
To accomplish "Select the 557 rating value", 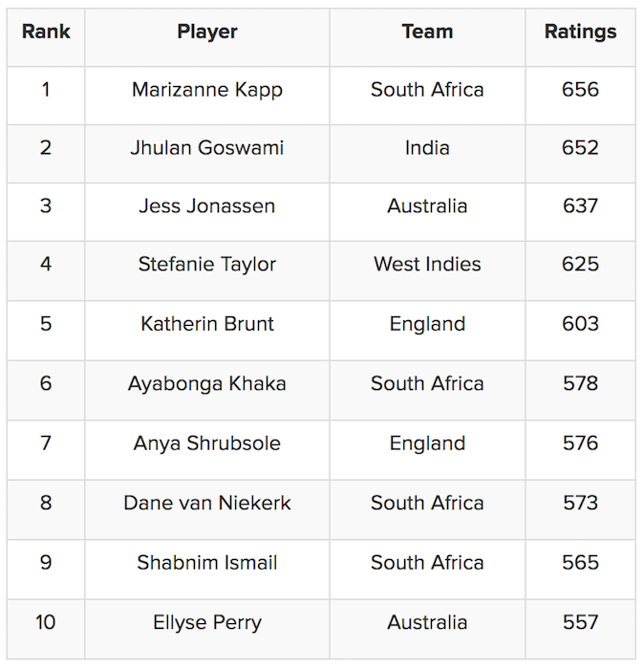I will [580, 622].
